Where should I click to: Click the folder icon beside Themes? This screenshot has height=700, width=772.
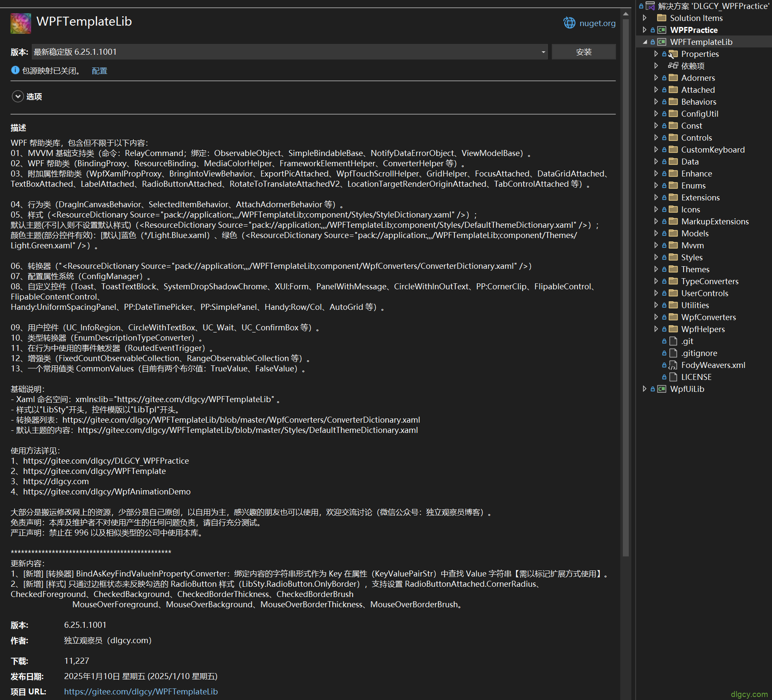[x=673, y=269]
